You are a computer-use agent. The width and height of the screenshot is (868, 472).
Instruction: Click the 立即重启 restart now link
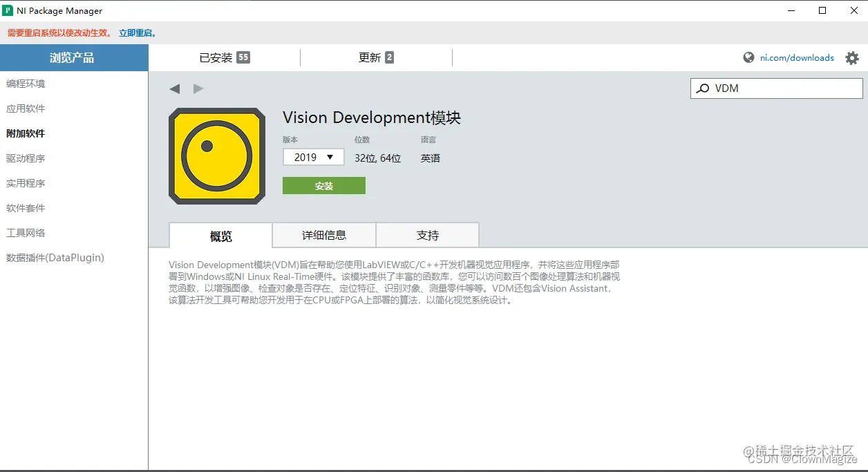(x=138, y=32)
